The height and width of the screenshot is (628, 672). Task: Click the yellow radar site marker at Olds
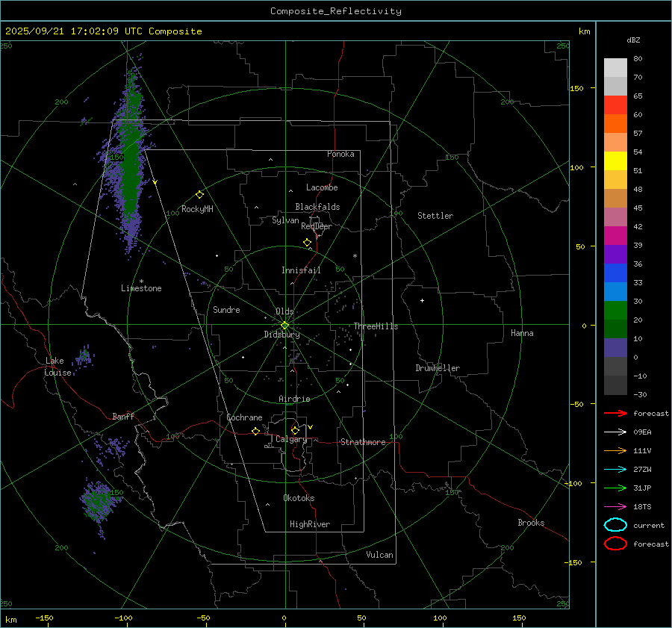pyautogui.click(x=284, y=325)
